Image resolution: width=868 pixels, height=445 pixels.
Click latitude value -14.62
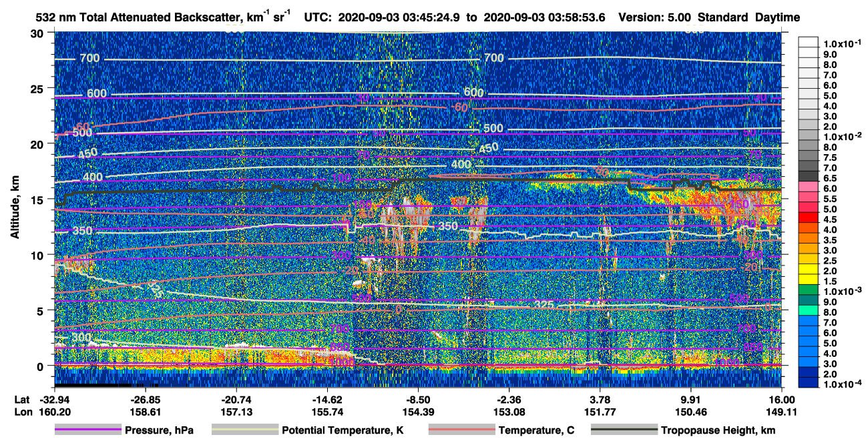point(327,400)
